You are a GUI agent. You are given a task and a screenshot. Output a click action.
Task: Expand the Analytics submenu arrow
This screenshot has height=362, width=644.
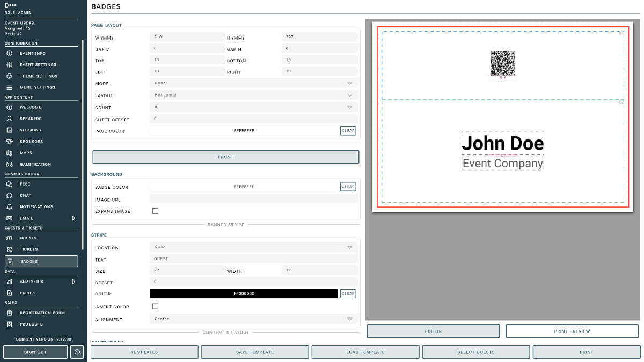click(x=74, y=282)
